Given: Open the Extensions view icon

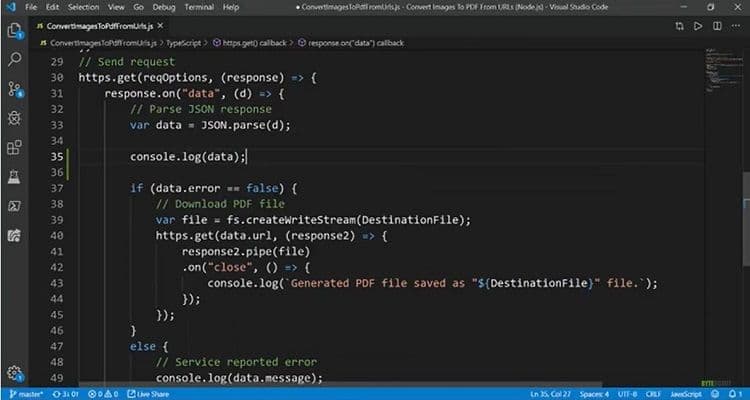Looking at the screenshot, I should point(14,148).
